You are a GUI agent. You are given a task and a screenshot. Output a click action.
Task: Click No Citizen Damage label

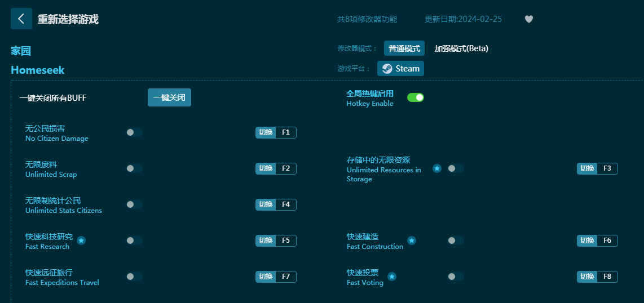point(57,139)
